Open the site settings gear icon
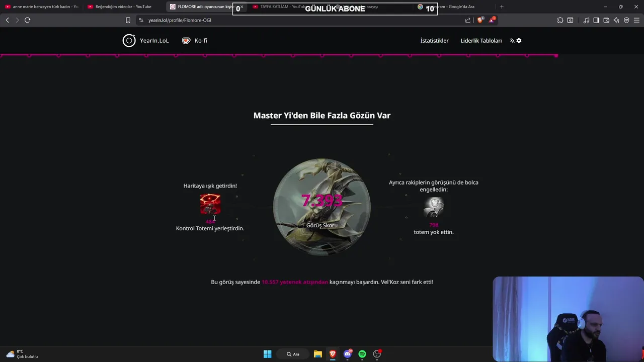 519,41
